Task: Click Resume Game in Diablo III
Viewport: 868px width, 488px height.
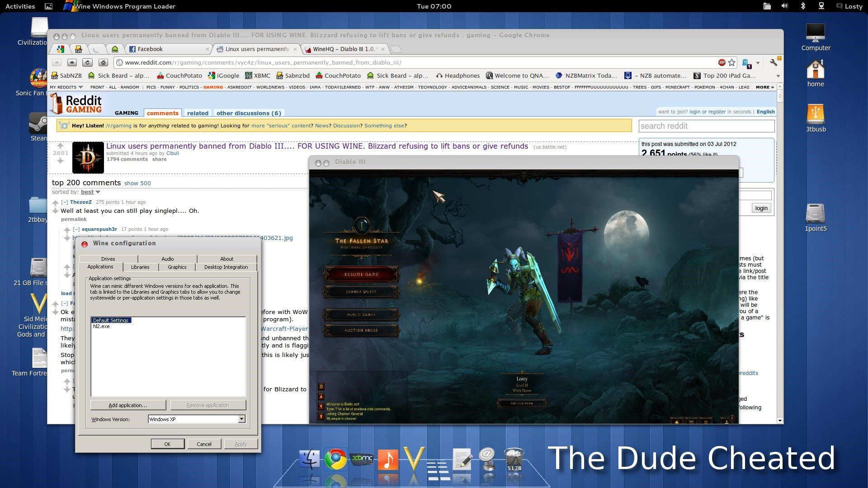Action: click(x=361, y=274)
